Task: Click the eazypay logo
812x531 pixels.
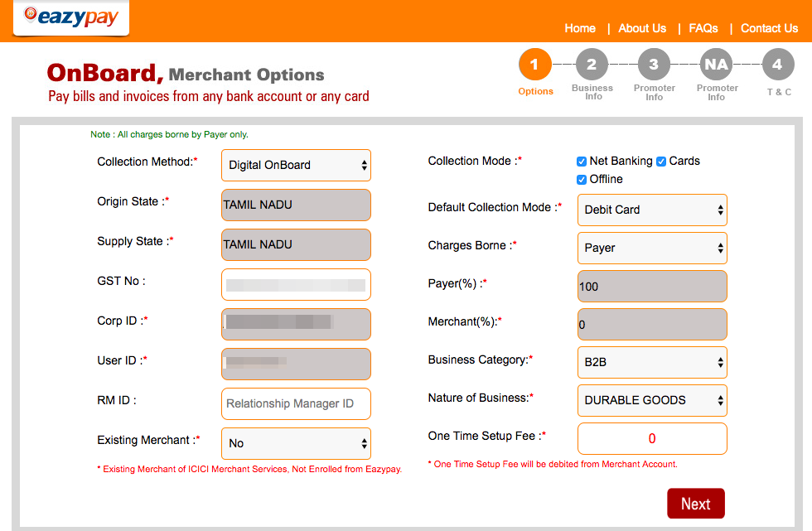Action: [70, 17]
